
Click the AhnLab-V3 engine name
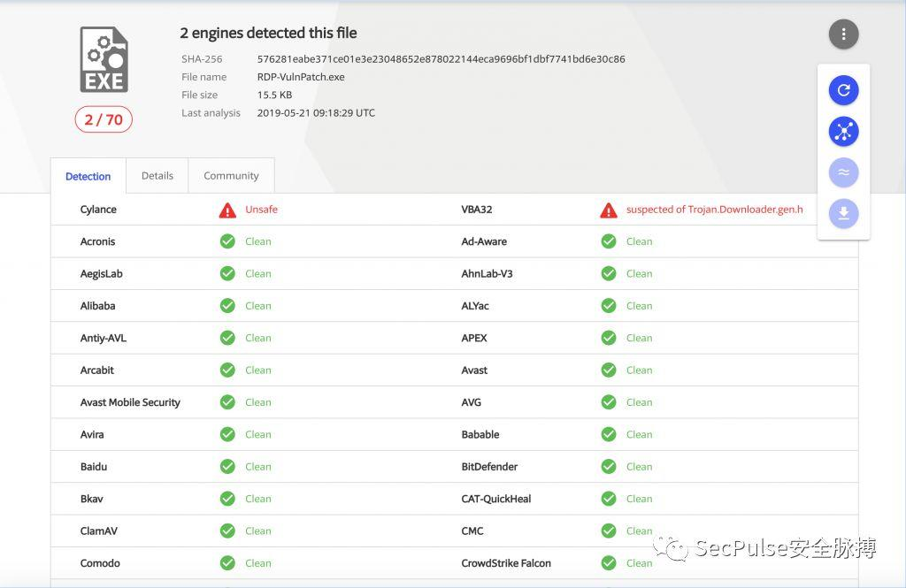[x=487, y=274]
